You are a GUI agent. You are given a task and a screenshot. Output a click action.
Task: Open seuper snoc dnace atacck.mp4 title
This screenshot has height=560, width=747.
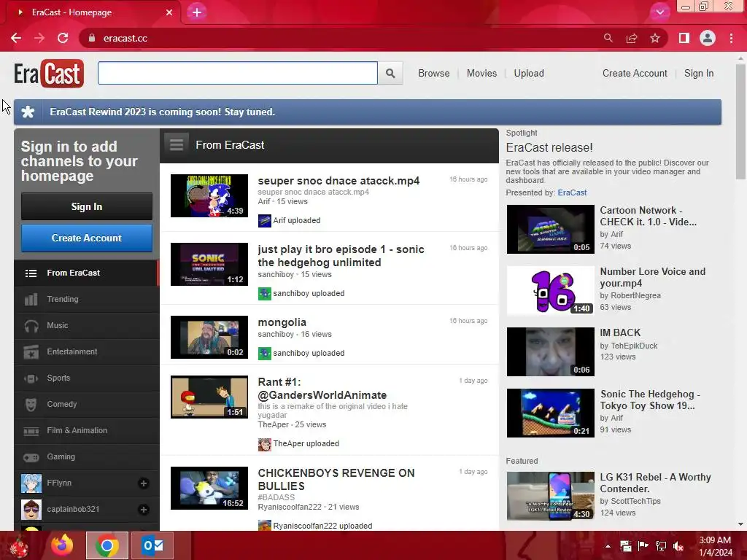click(x=338, y=181)
